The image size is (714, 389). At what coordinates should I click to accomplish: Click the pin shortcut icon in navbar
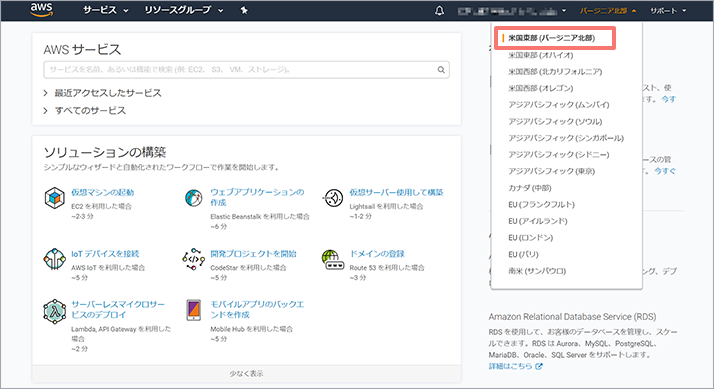(x=244, y=10)
